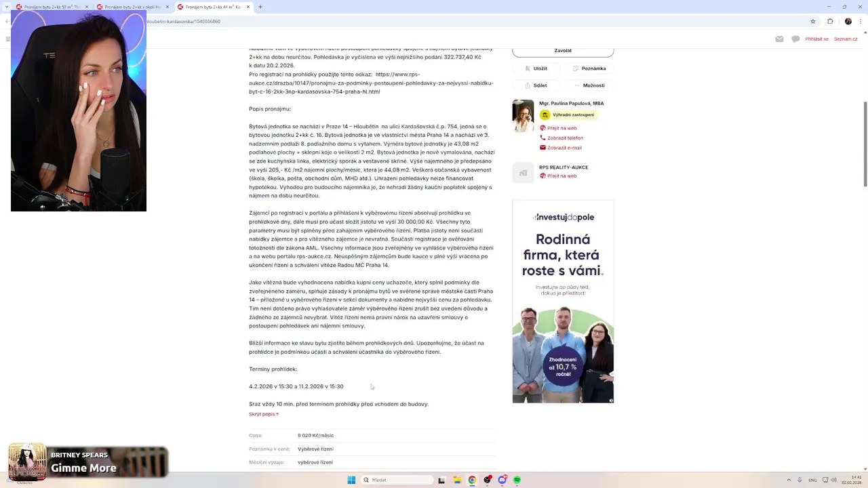Open the Windows Start menu
868x488 pixels.
click(351, 480)
